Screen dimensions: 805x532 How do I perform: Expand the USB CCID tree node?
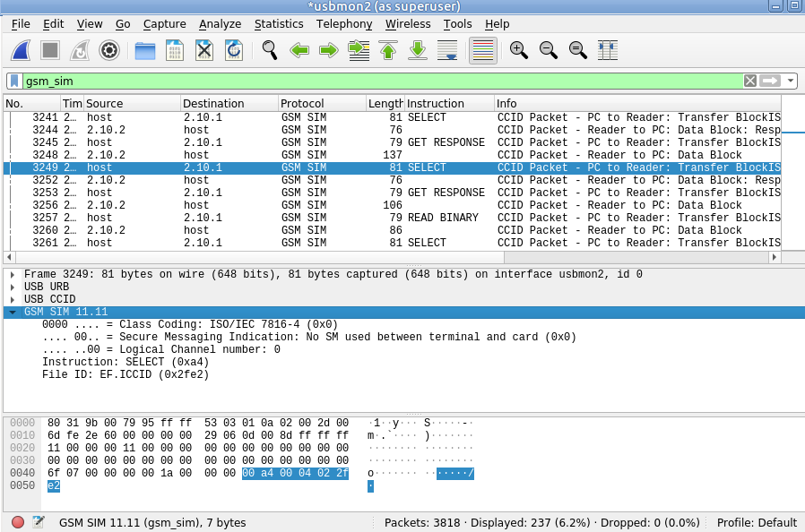(x=12, y=299)
